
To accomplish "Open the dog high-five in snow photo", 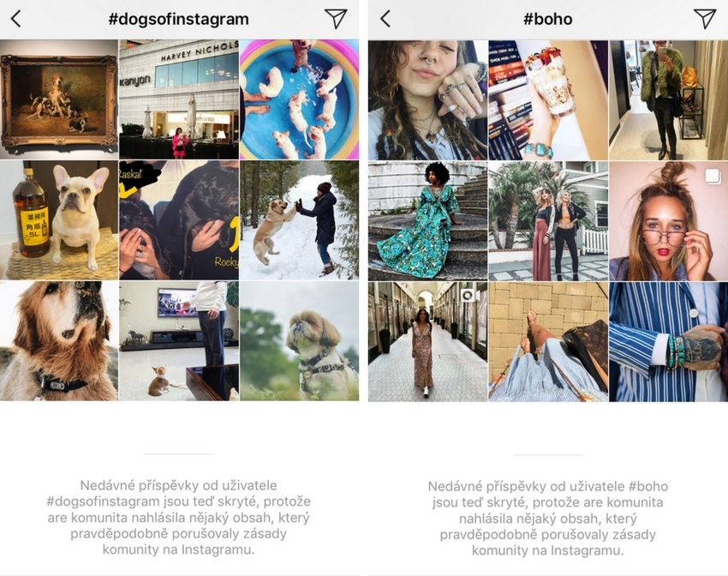I will [300, 220].
